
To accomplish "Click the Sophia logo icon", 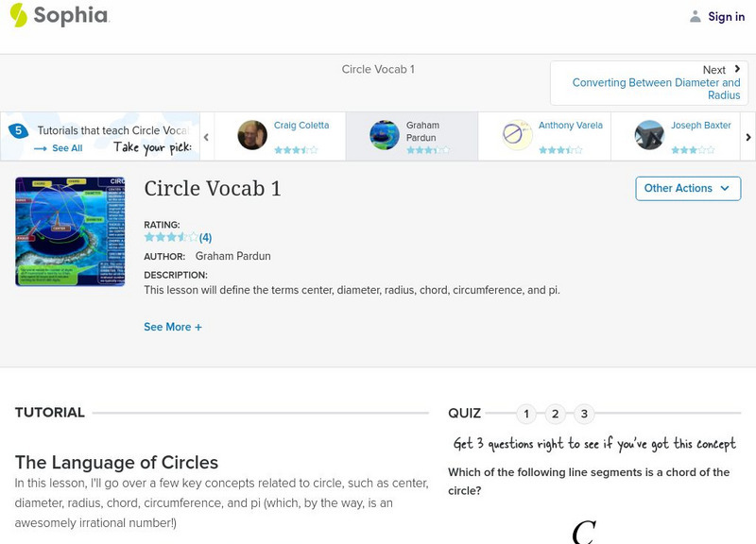I will [x=18, y=15].
